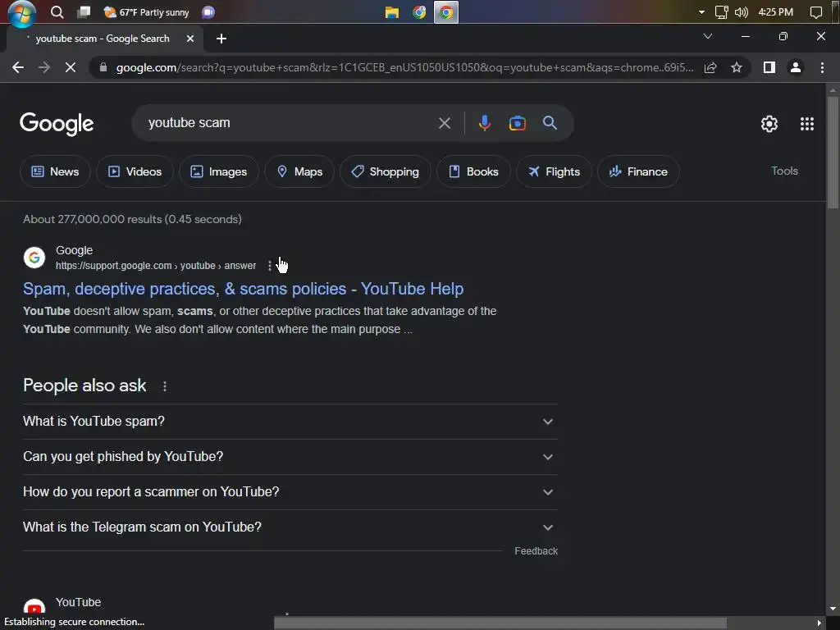The width and height of the screenshot is (840, 630).
Task: Click support.google.com breadcrumb URL
Action: pos(155,266)
